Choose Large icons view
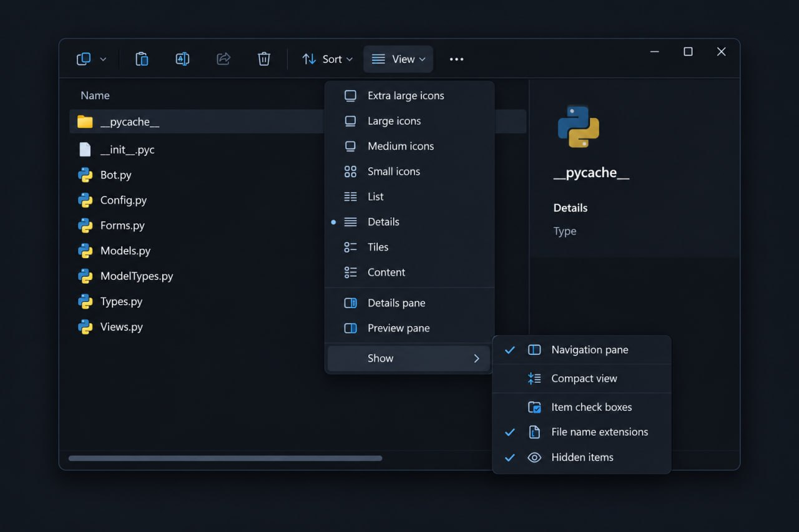 (409, 121)
